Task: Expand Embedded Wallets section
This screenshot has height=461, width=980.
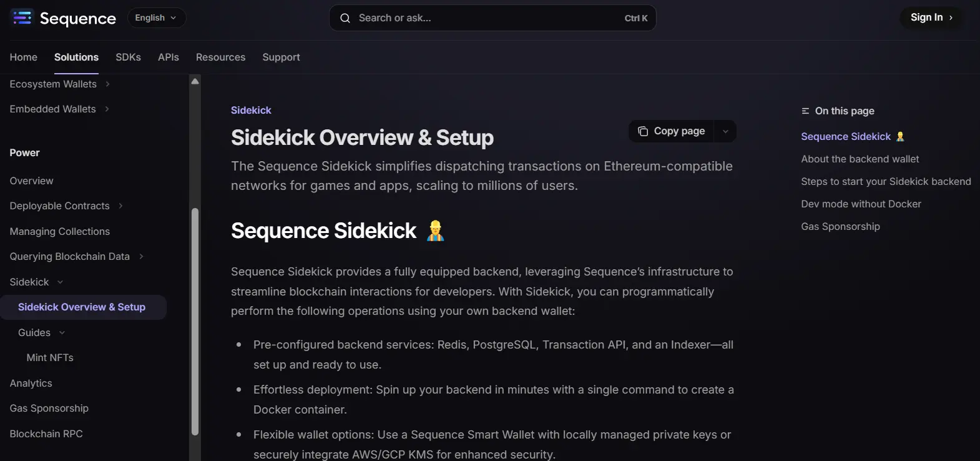Action: [x=107, y=109]
